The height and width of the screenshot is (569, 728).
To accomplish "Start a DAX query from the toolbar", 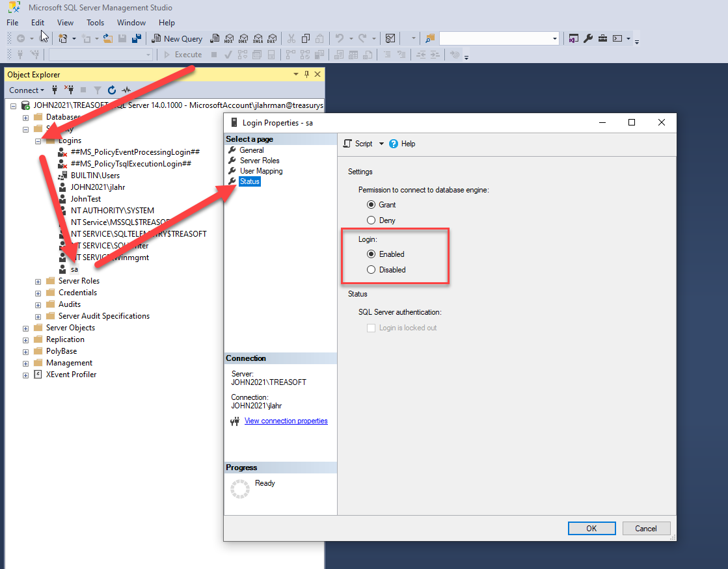I will (272, 38).
